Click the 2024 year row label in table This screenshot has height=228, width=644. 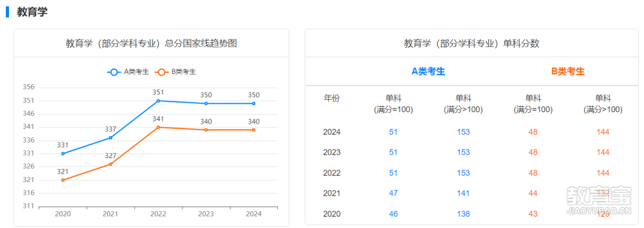[332, 132]
